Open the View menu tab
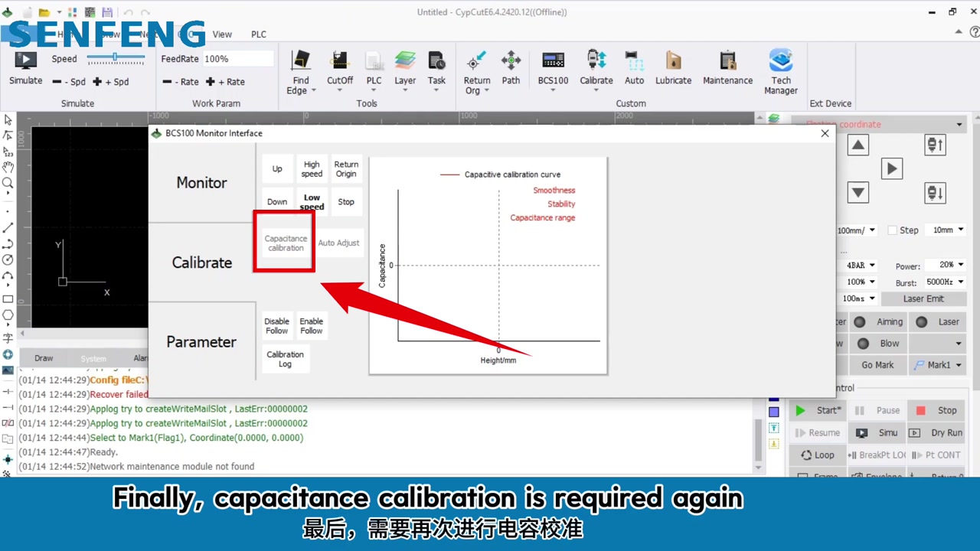 click(x=222, y=34)
